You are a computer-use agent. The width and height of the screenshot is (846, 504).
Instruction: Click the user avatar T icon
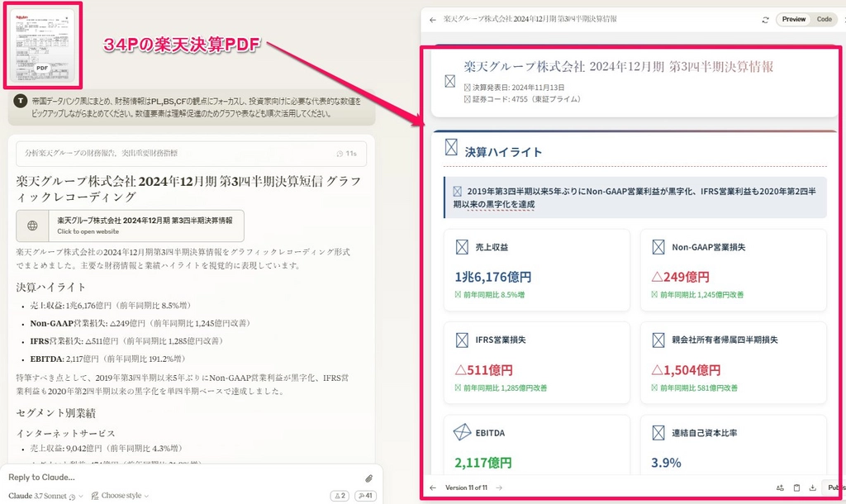[21, 101]
